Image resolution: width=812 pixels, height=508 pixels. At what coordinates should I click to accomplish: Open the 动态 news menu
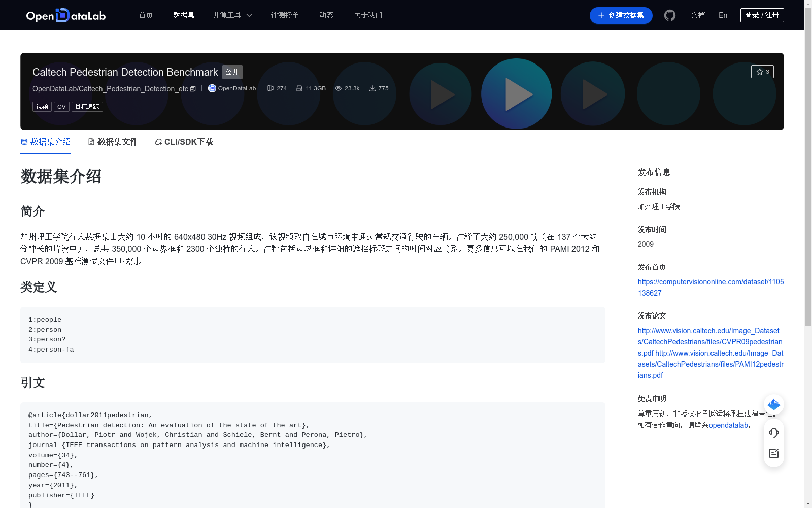326,15
